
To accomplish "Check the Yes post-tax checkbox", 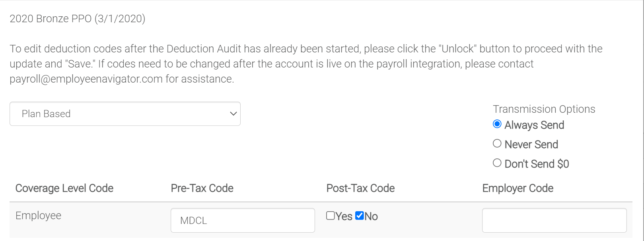I will [x=330, y=216].
